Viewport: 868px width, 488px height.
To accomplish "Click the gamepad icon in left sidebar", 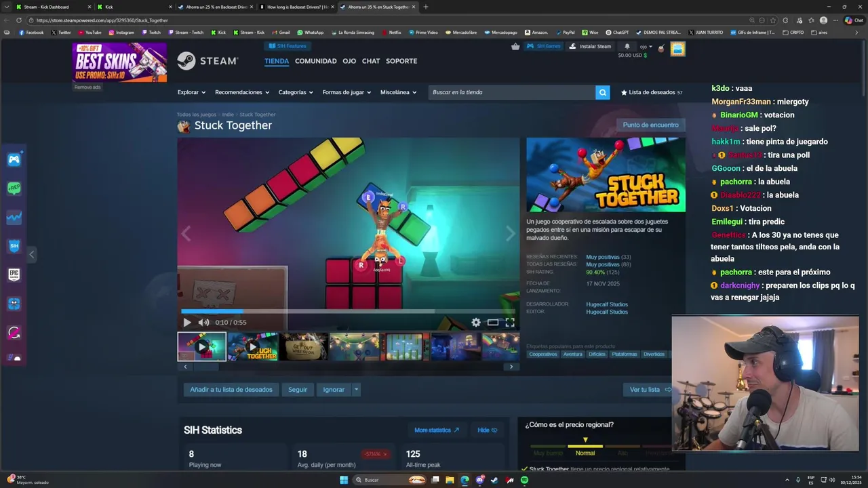I will [14, 160].
